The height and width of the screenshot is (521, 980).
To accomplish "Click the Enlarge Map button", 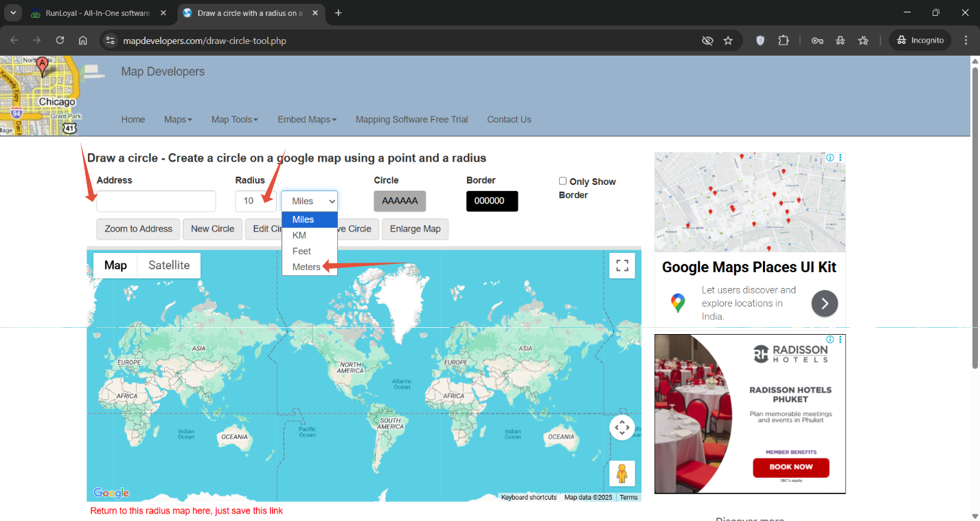I will pos(415,229).
